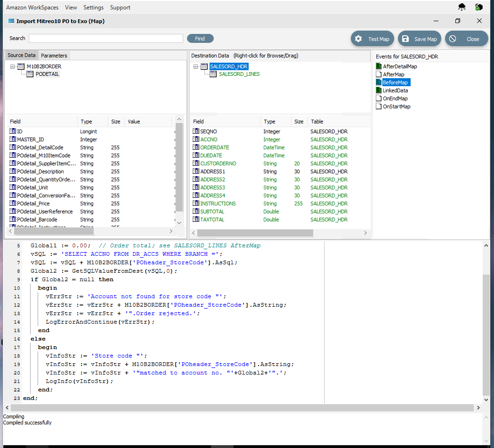Click the AfterDetailMap event script icon
494x448 pixels.
pos(379,66)
